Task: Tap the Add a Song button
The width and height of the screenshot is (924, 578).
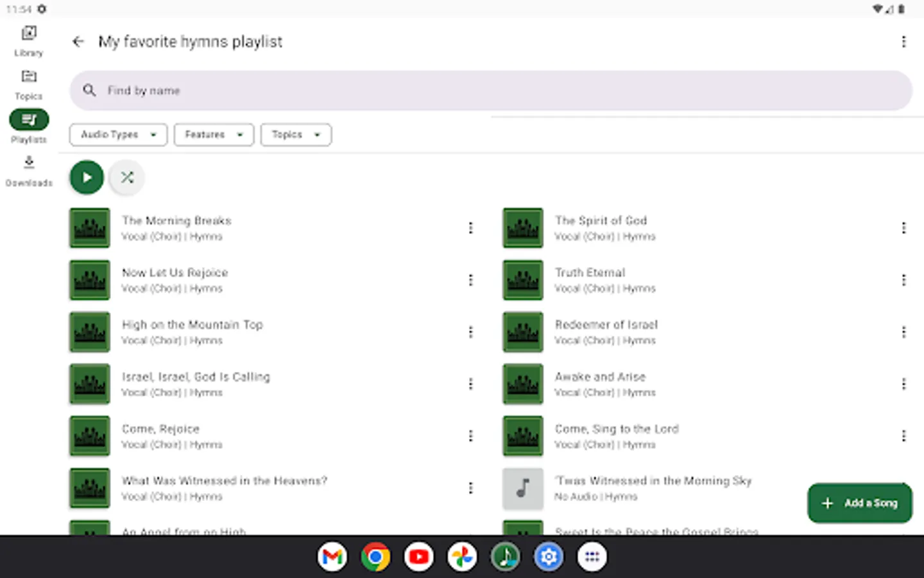Action: point(859,503)
